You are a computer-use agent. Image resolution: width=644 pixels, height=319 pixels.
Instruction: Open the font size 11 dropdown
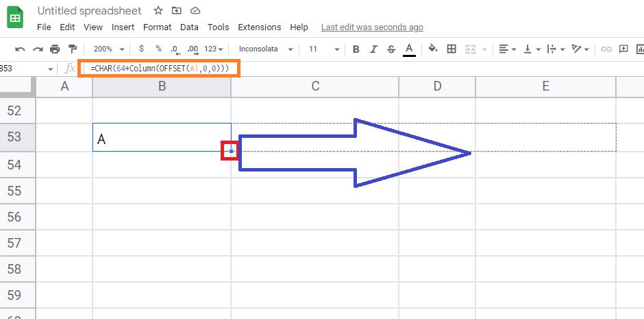[324, 49]
